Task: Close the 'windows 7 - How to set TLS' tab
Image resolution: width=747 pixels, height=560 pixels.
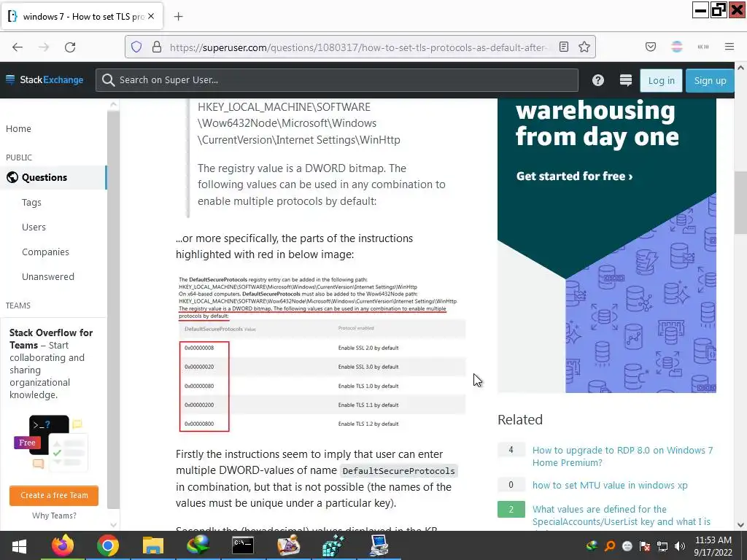Action: (151, 16)
